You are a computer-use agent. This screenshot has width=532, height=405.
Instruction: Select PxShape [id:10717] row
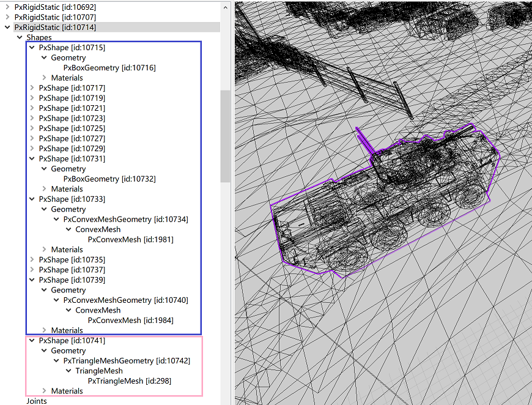click(x=72, y=88)
